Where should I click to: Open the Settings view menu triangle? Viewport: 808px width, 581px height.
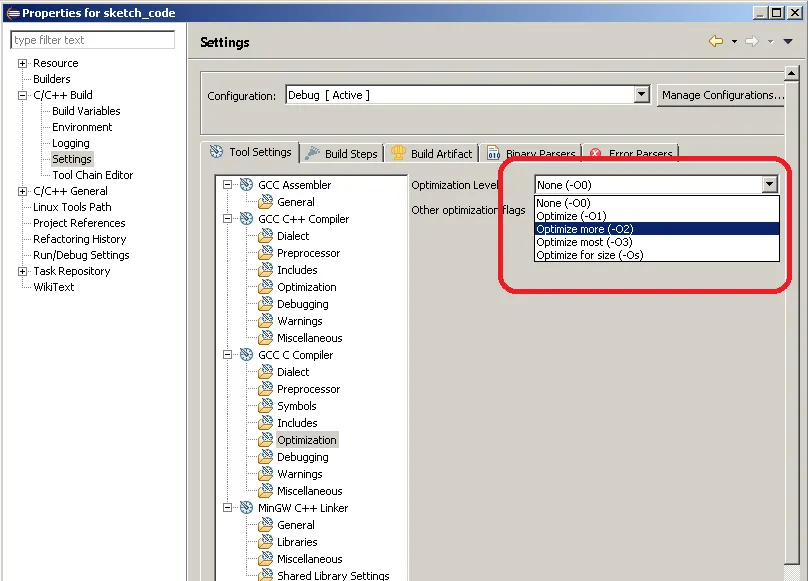click(x=788, y=41)
